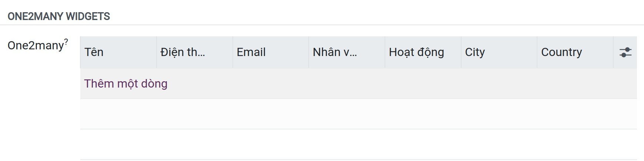Click the second empty row of the table
The height and width of the screenshot is (161, 644).
[x=358, y=145]
